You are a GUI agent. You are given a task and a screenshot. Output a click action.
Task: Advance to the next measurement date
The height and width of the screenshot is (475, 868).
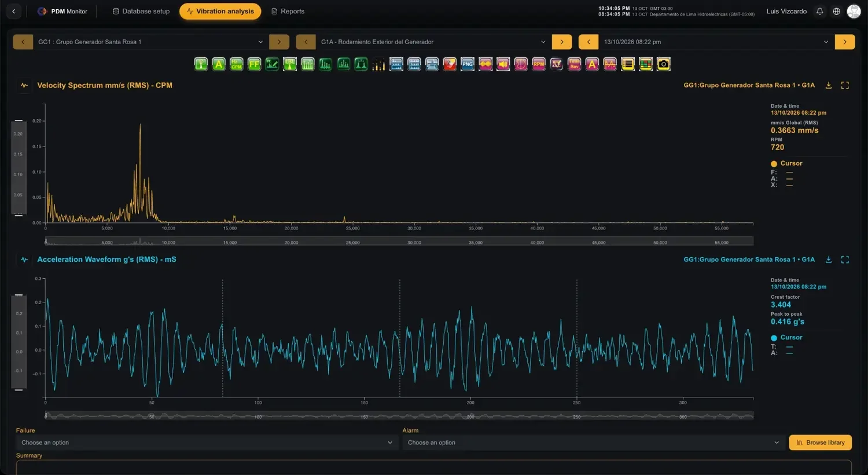click(845, 42)
